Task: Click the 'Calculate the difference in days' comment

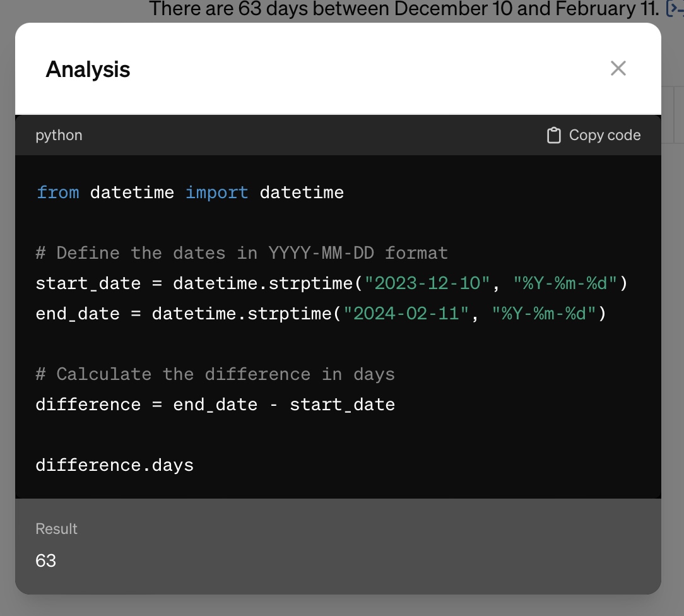Action: [x=215, y=374]
